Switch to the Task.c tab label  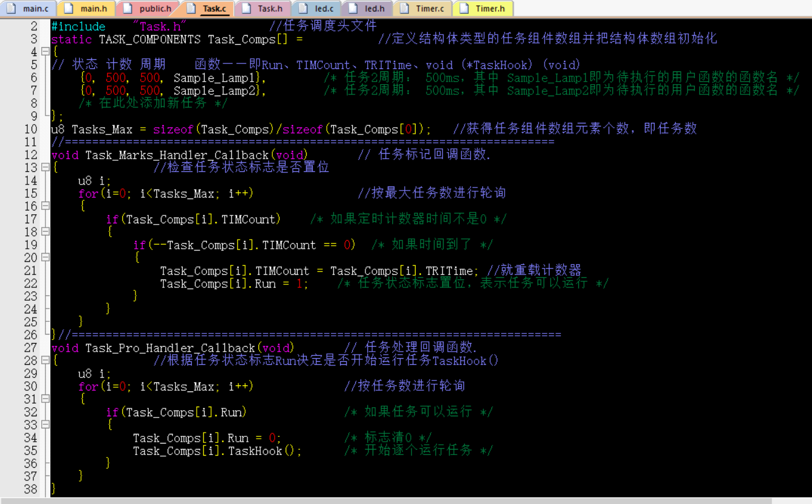[215, 8]
